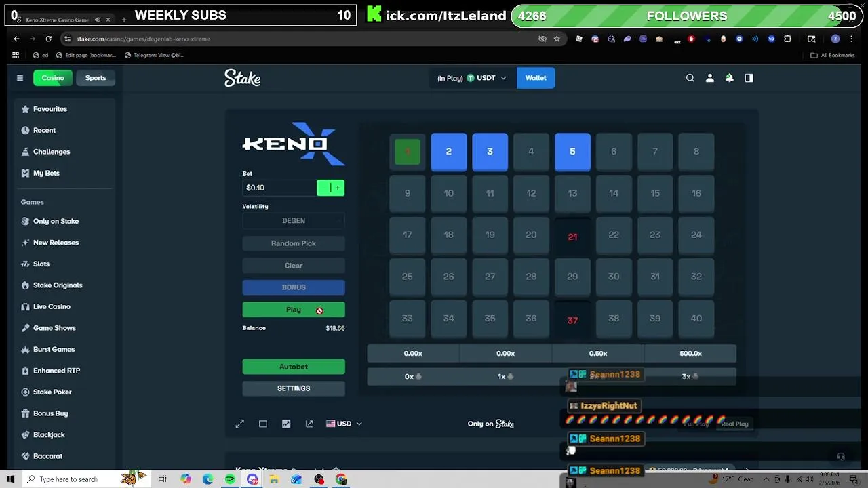Open Task View on the taskbar
868x488 pixels.
coord(163,479)
